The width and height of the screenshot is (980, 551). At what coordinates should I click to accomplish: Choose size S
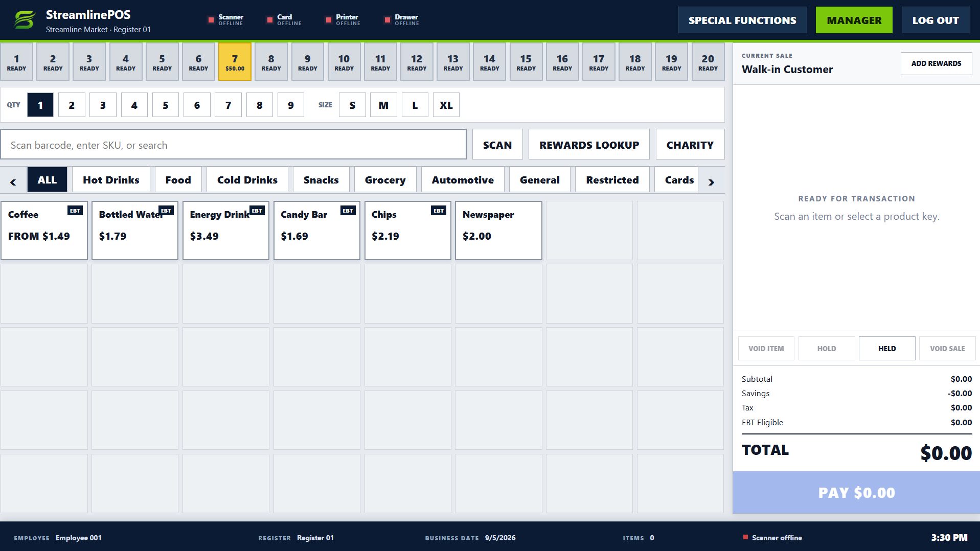click(352, 105)
